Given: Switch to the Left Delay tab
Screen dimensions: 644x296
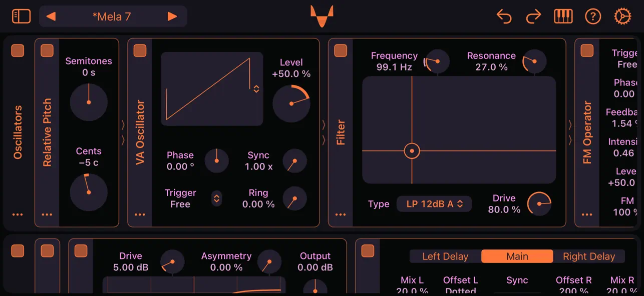Looking at the screenshot, I should click(x=445, y=256).
